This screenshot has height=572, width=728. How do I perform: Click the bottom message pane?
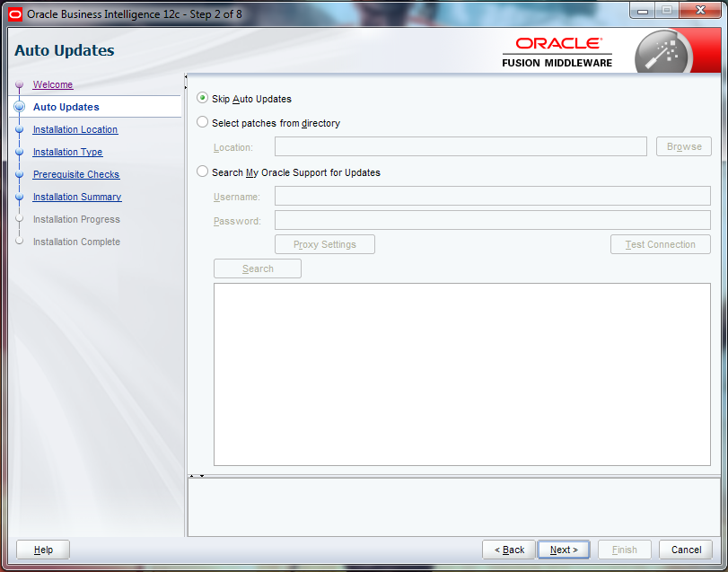453,507
